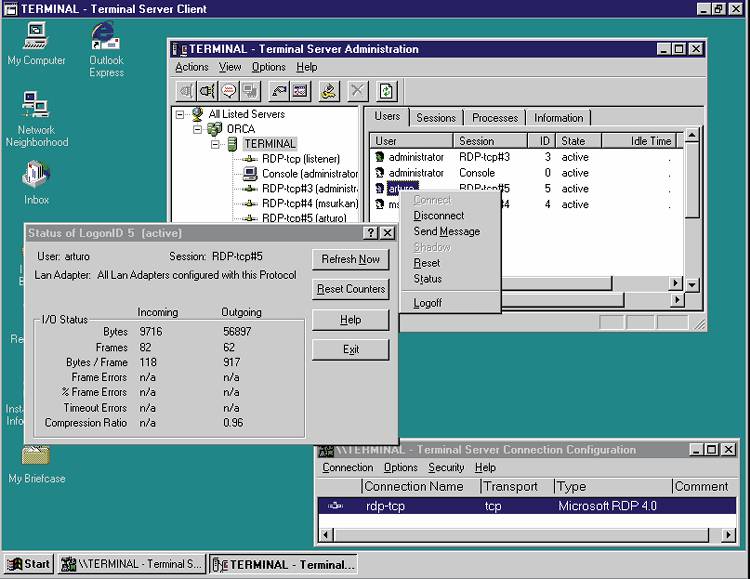Switch to the Sessions tab
The width and height of the screenshot is (750, 579).
pyautogui.click(x=436, y=118)
